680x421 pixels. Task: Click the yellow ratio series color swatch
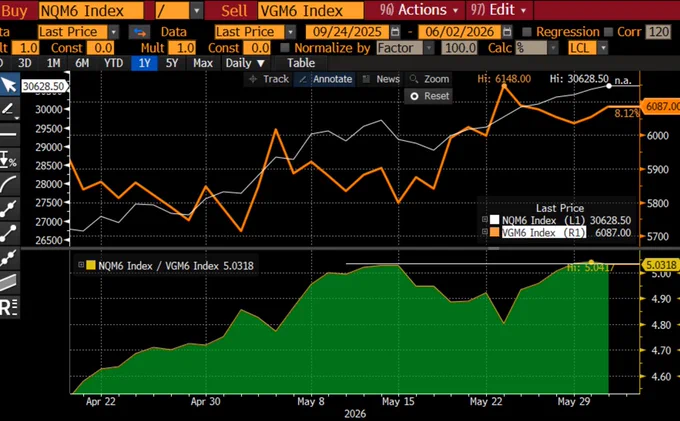(x=91, y=265)
